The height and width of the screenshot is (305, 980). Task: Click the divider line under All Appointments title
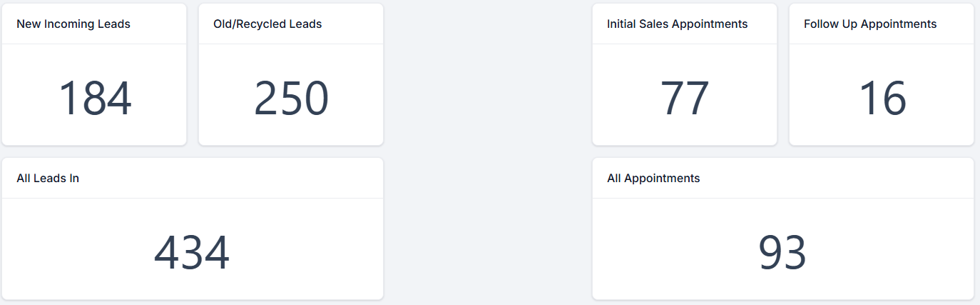click(782, 198)
